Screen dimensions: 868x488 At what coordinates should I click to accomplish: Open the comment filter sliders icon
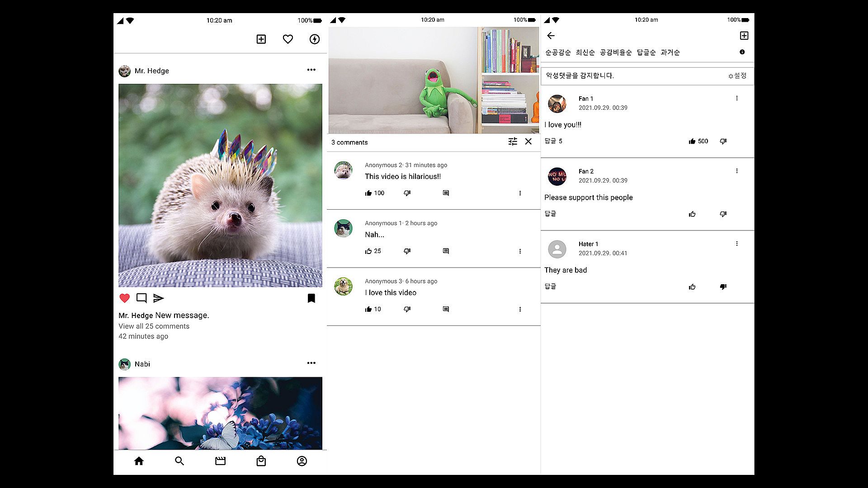pos(513,142)
